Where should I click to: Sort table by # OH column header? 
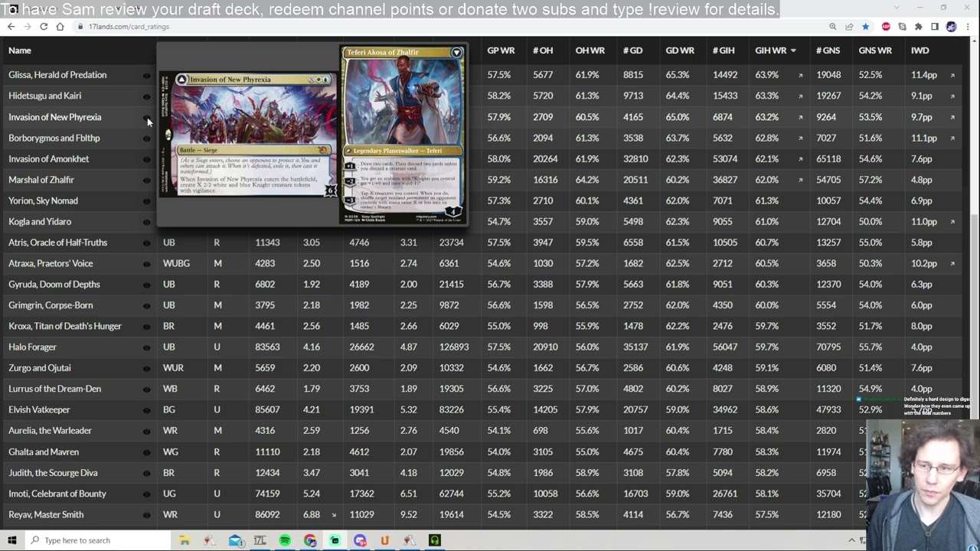pyautogui.click(x=543, y=51)
